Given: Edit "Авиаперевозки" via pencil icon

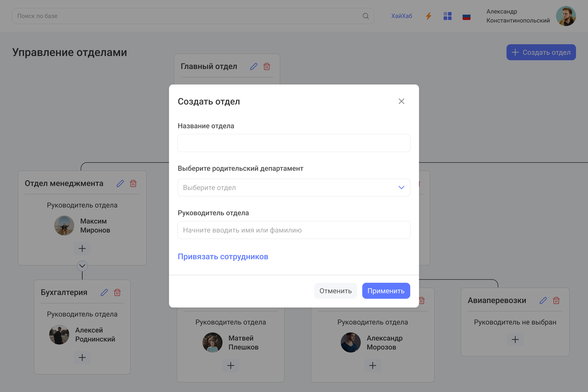Looking at the screenshot, I should click(543, 300).
